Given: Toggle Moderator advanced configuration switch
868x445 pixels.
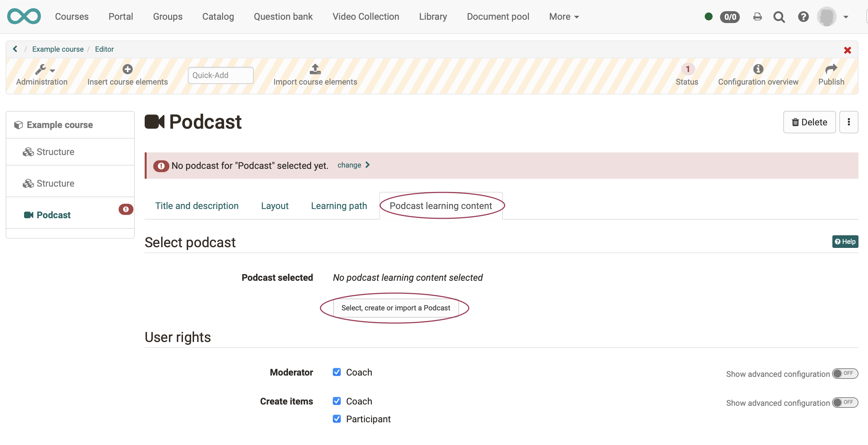Looking at the screenshot, I should click(x=844, y=373).
